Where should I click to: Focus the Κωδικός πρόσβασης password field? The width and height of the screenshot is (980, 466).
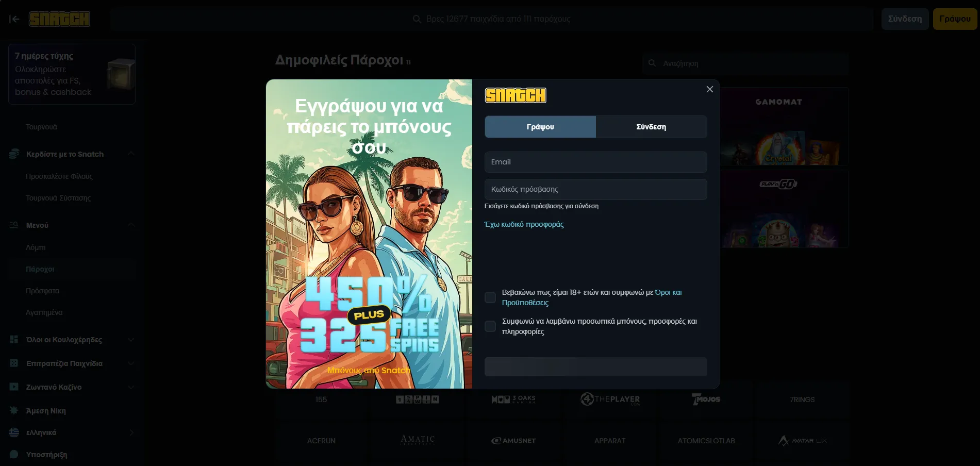(596, 189)
